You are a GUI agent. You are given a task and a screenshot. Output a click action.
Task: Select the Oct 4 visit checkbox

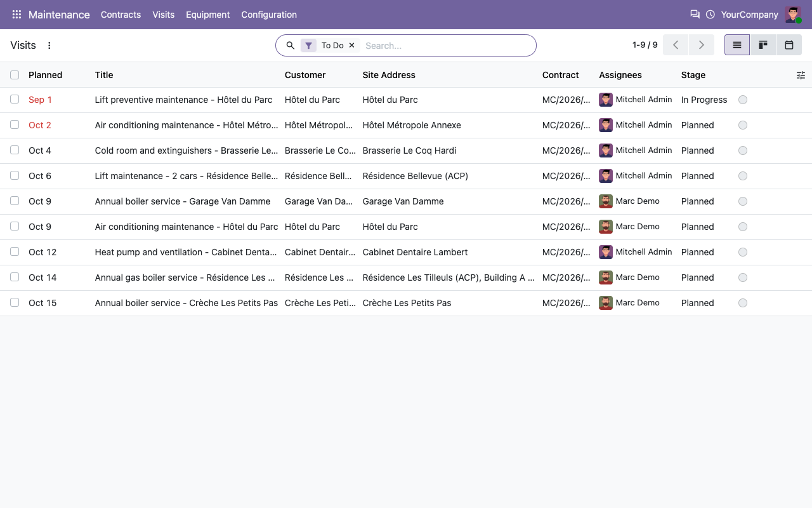(x=15, y=150)
